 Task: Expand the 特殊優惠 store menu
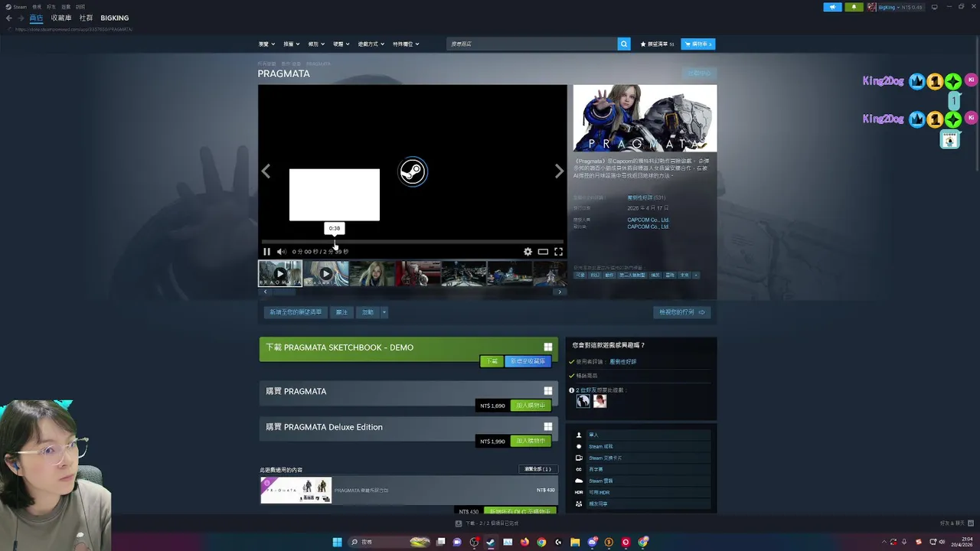tap(406, 44)
